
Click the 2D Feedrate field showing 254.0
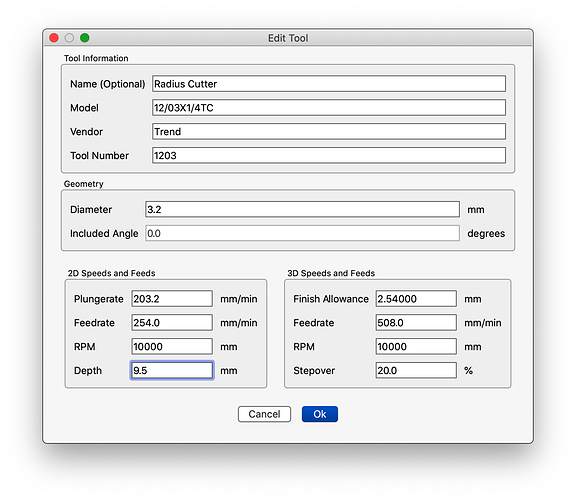172,323
